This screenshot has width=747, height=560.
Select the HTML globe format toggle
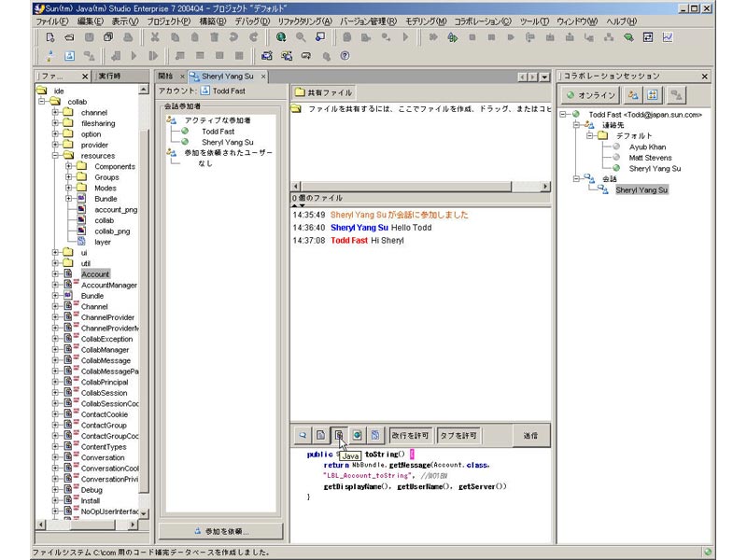[x=357, y=435]
